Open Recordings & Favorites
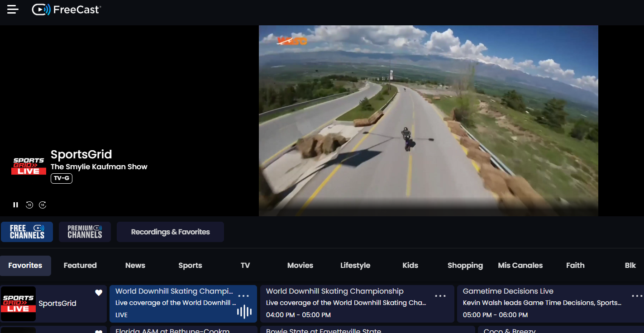The image size is (644, 333). coord(170,232)
